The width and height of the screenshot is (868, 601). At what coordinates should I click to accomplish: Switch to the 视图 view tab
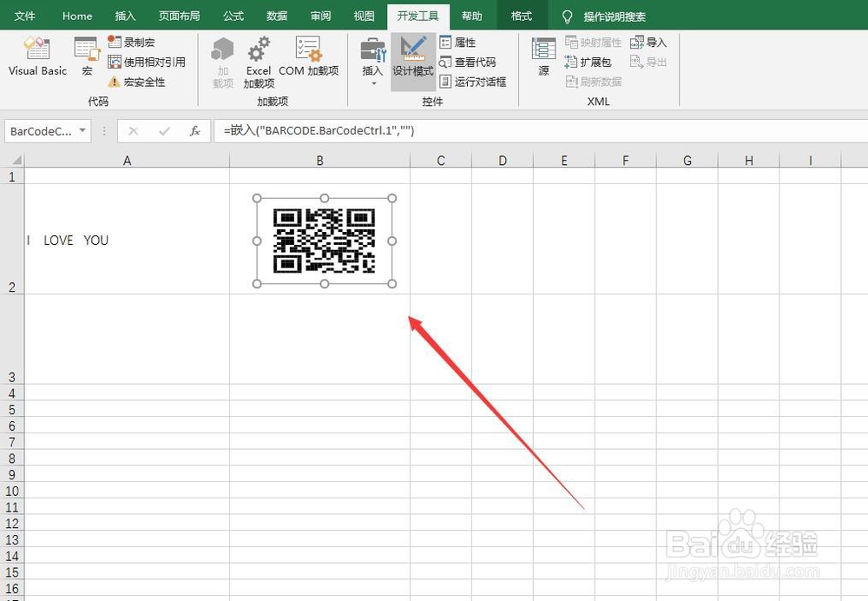coord(365,16)
